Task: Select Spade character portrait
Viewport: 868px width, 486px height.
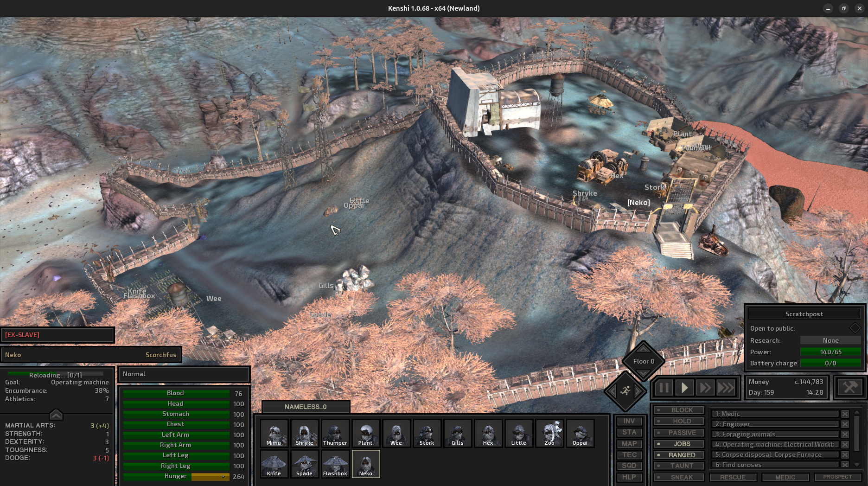Action: tap(305, 464)
